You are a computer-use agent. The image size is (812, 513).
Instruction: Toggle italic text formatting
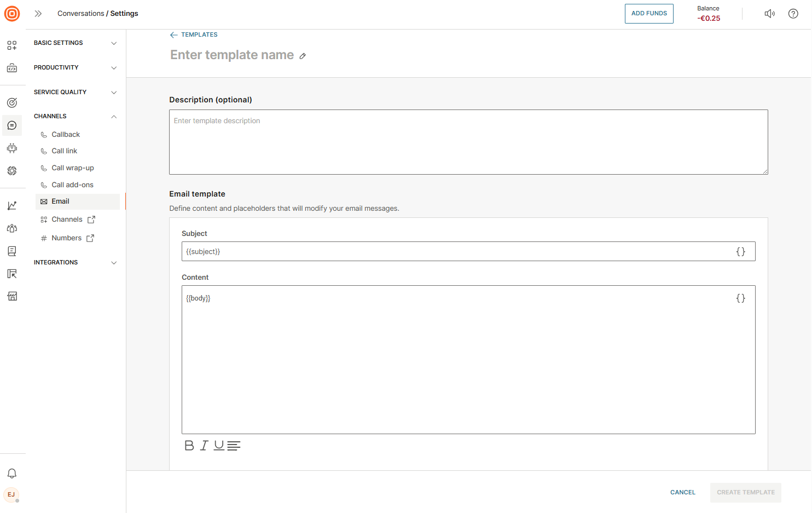(x=204, y=446)
